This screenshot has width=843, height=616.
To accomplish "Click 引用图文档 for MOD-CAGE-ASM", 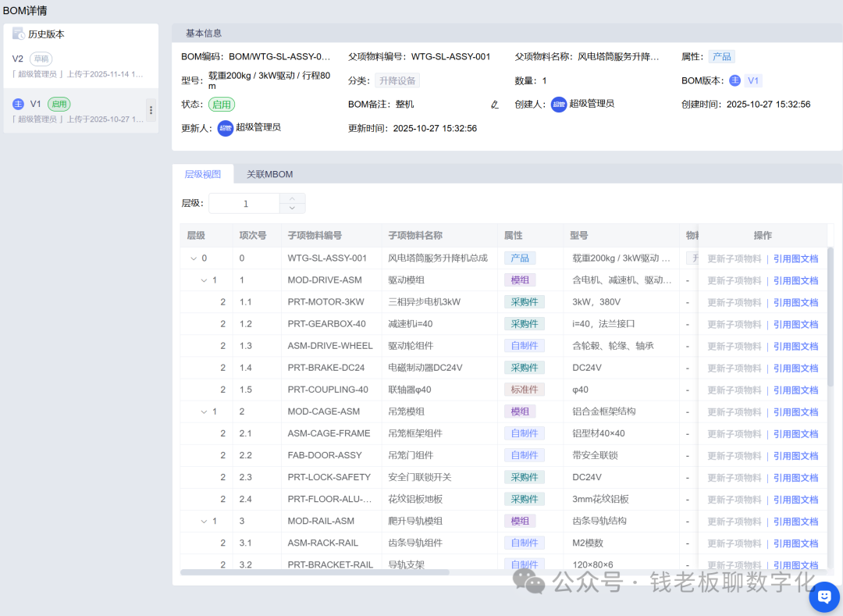I will coord(795,412).
